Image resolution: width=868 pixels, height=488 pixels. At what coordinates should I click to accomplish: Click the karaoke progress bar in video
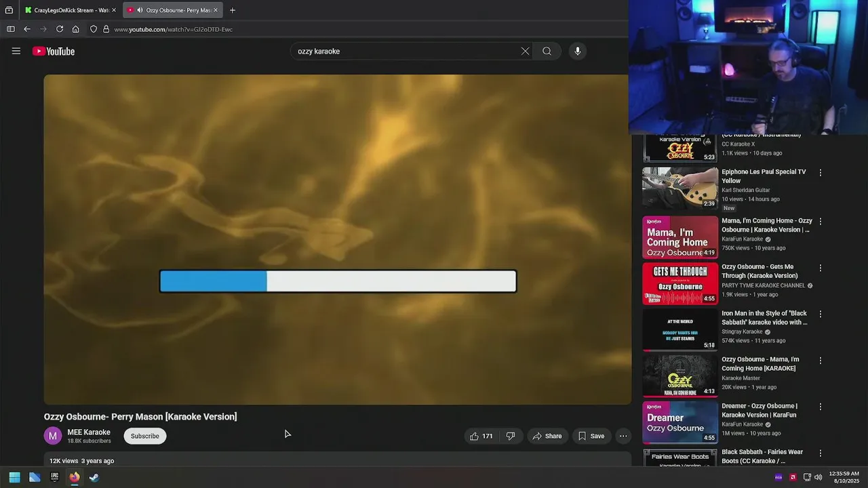(338, 281)
